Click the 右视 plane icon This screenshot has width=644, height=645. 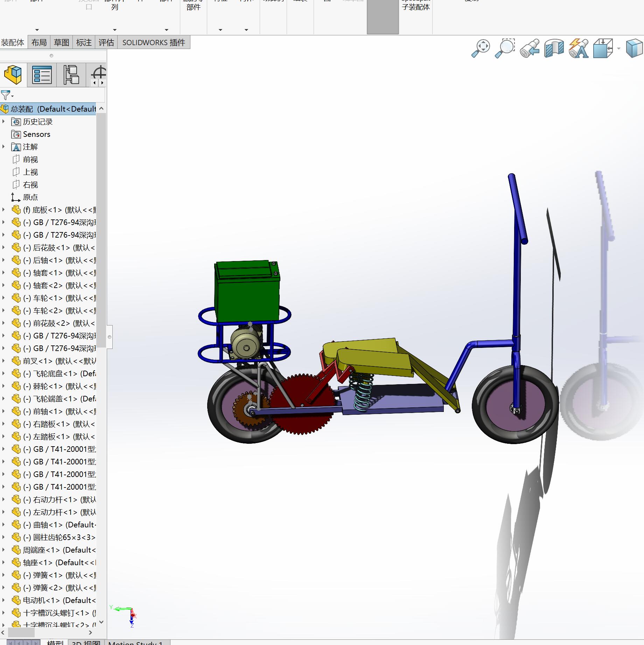pos(16,185)
